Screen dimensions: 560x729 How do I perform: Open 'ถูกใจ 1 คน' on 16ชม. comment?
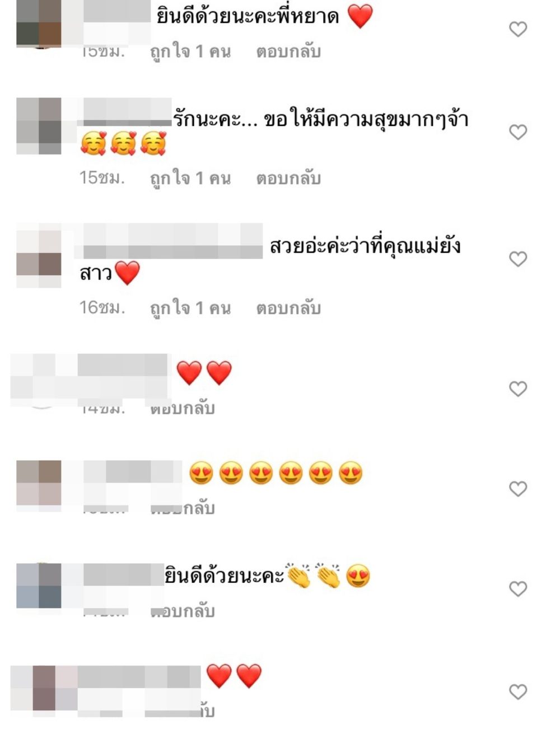(x=190, y=308)
